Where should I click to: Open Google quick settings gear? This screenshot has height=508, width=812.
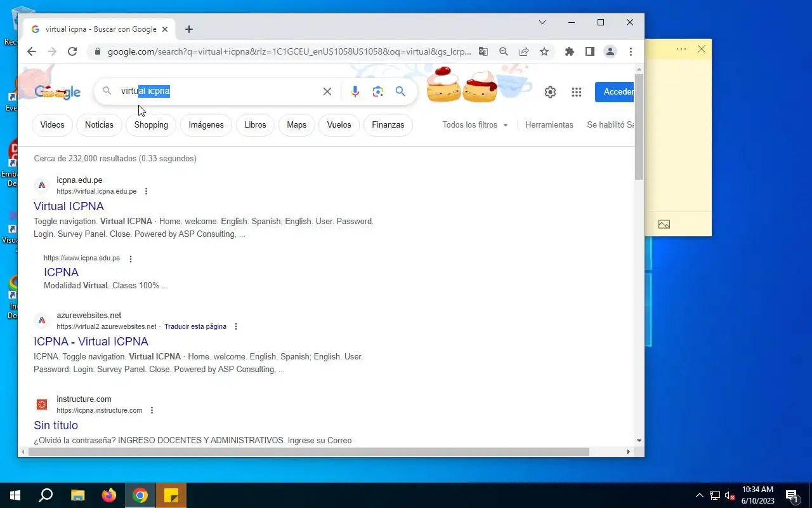550,92
